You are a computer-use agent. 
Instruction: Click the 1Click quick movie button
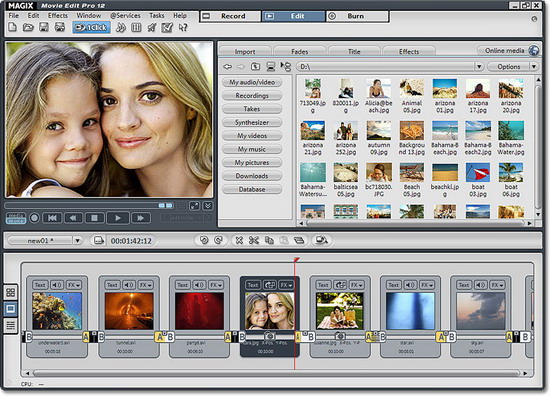[92, 27]
